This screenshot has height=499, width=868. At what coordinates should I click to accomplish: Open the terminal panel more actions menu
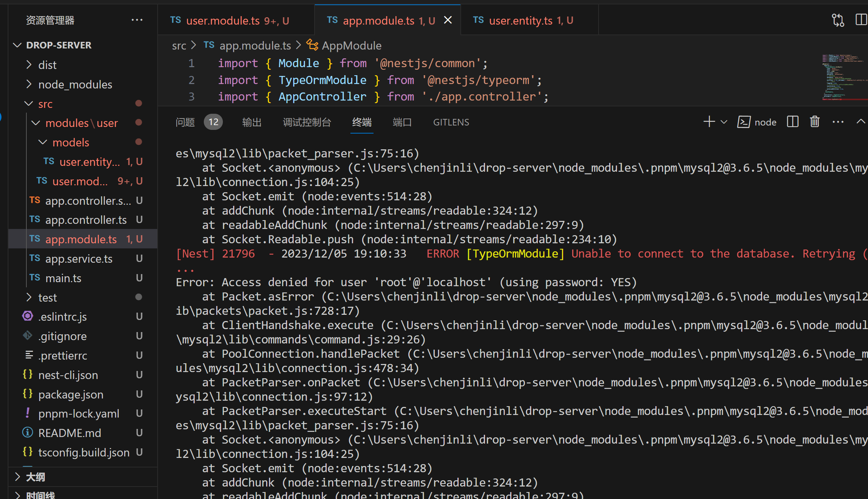(x=838, y=122)
